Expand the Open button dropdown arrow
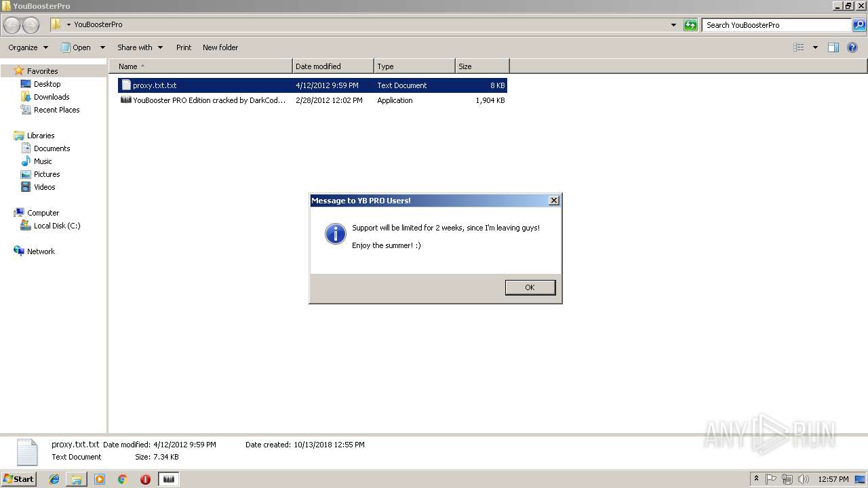 [x=102, y=47]
